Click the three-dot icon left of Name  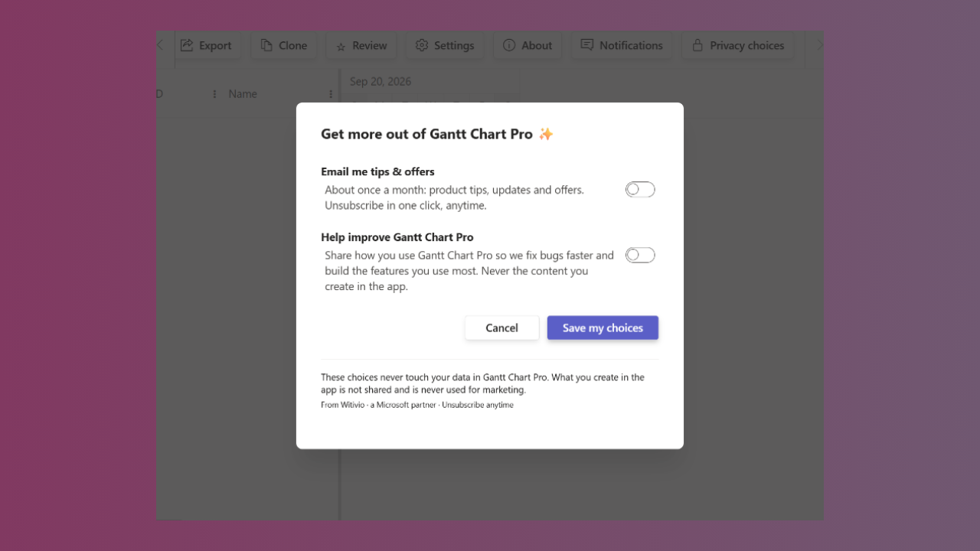214,94
